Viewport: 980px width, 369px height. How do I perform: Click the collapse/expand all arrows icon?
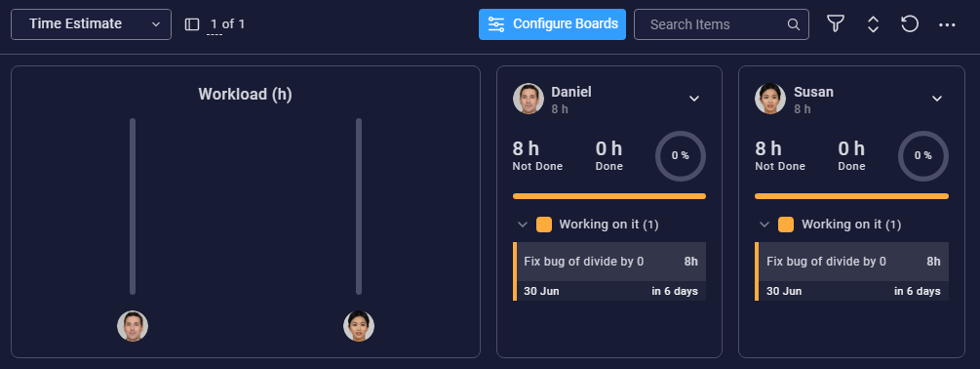[873, 24]
